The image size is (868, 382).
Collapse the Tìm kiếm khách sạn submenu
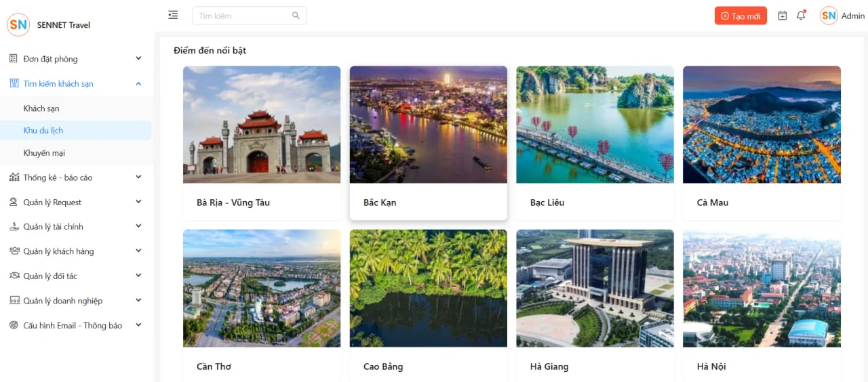click(x=138, y=84)
